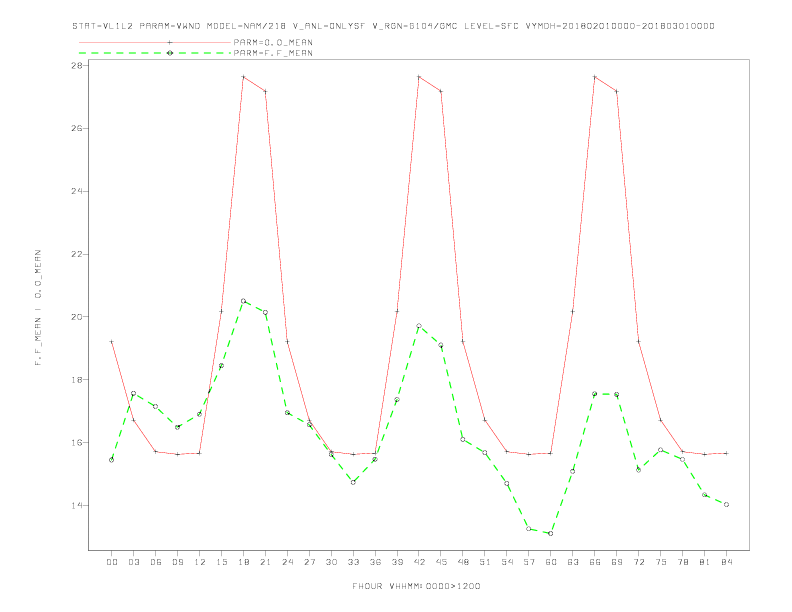Click x-axis forecast hour label 72
Image resolution: width=792 pixels, height=612 pixels.
click(x=639, y=562)
